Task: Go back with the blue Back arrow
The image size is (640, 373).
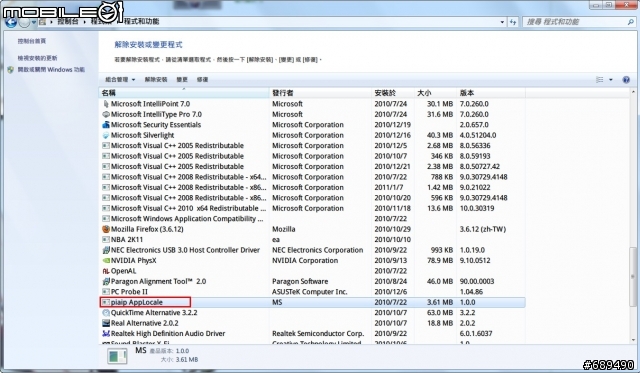Action: [x=11, y=22]
